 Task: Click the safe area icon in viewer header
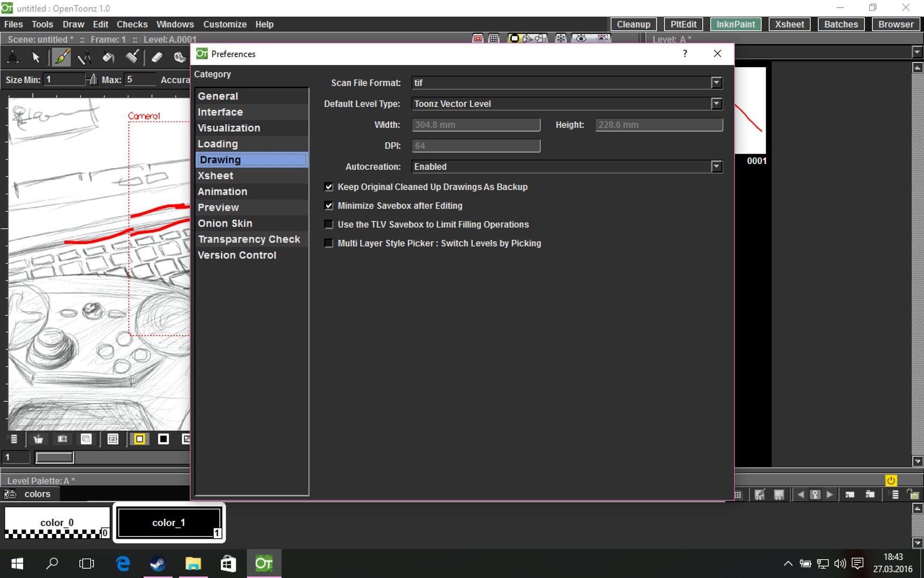pyautogui.click(x=478, y=38)
